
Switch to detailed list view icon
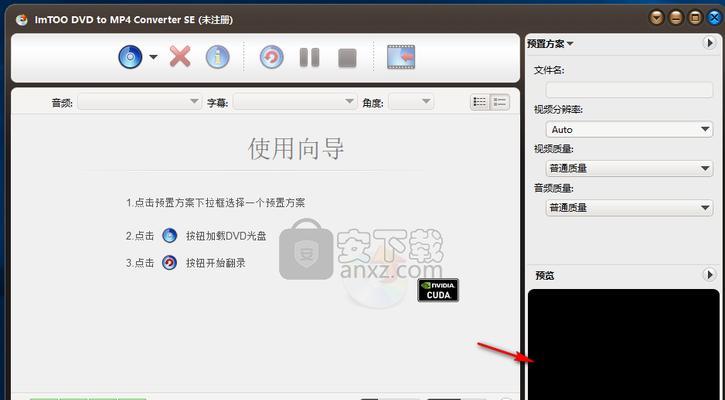[480, 102]
